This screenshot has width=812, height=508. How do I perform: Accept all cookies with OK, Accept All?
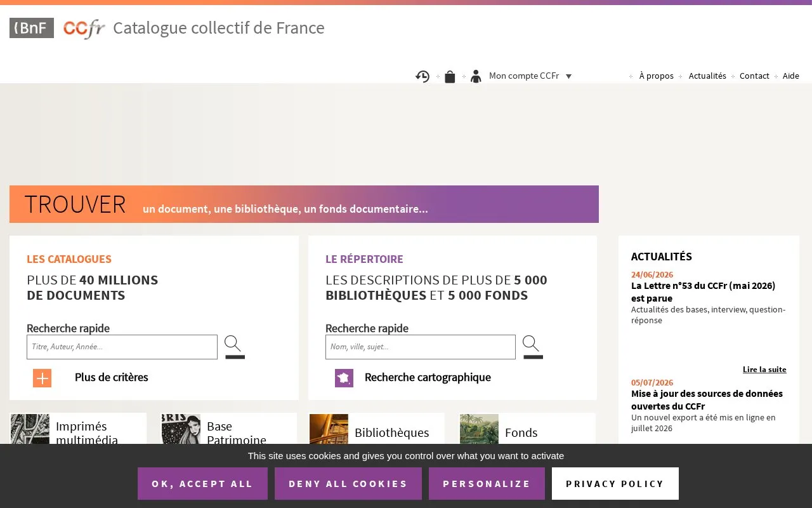(x=202, y=484)
